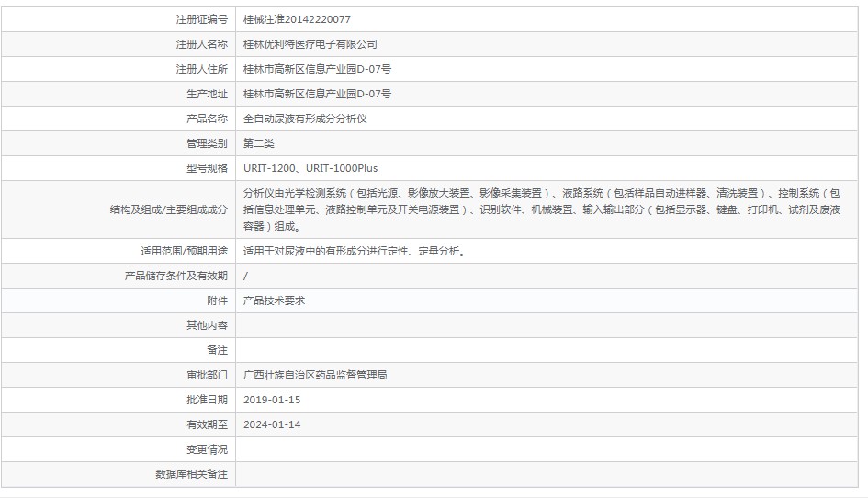Click company name 桂林优利特医疗电子有限公司

pyautogui.click(x=310, y=44)
